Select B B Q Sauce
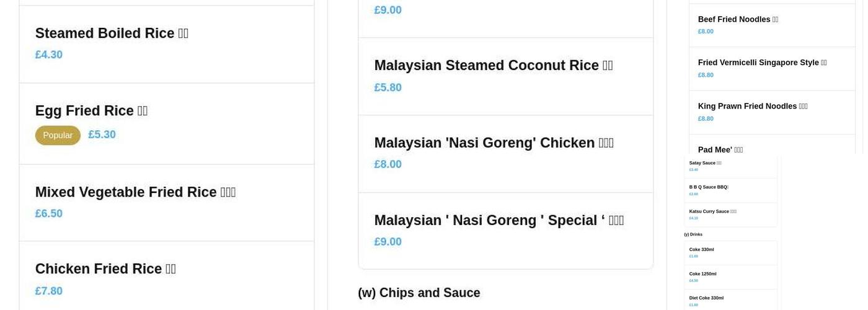 (708, 187)
